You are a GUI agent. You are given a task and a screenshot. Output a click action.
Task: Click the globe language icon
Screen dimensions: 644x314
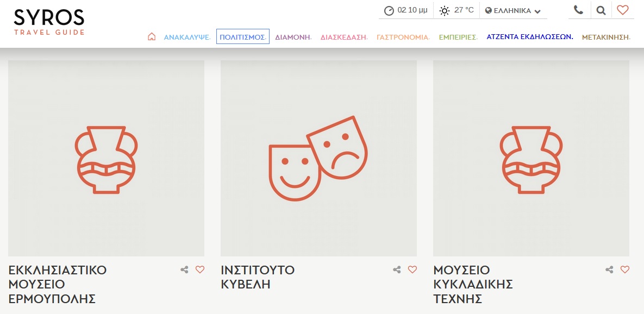[x=489, y=11]
